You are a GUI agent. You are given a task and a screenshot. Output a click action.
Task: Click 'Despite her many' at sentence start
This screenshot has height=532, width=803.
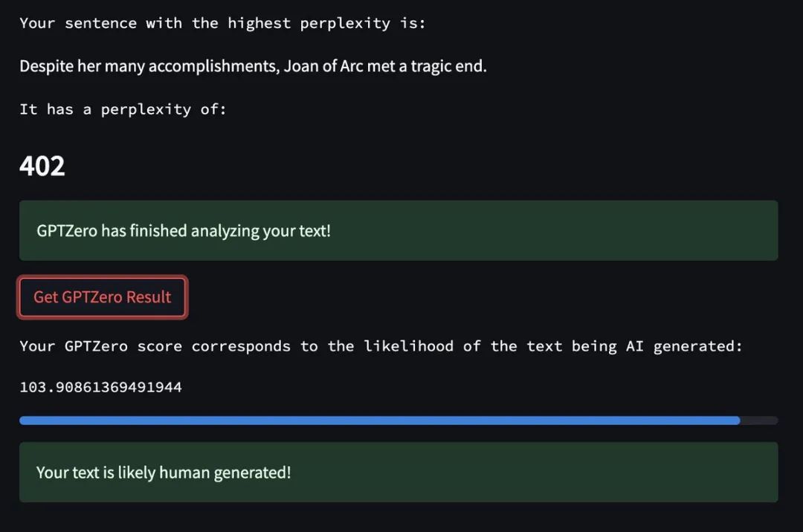coord(82,67)
